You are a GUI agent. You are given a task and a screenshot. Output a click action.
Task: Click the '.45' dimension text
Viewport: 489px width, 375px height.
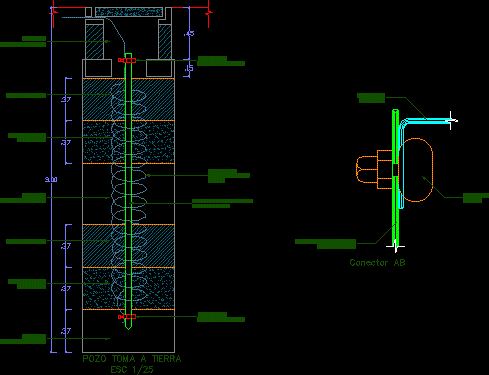pyautogui.click(x=189, y=33)
